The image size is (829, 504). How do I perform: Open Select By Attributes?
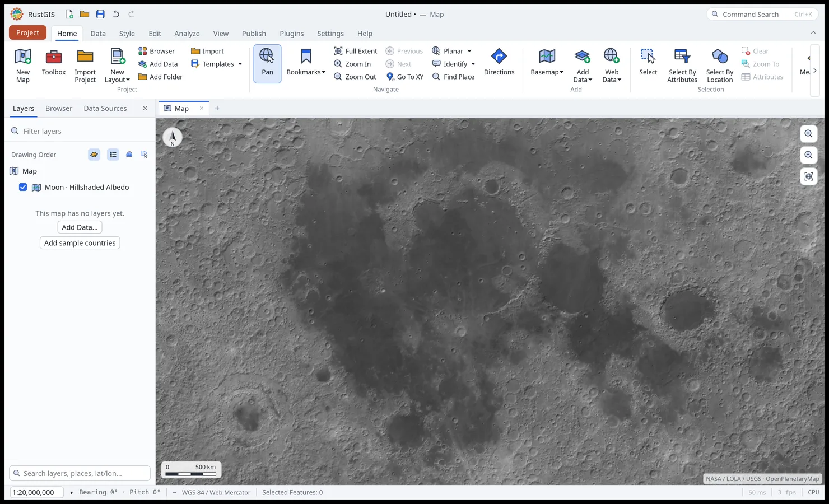point(682,66)
